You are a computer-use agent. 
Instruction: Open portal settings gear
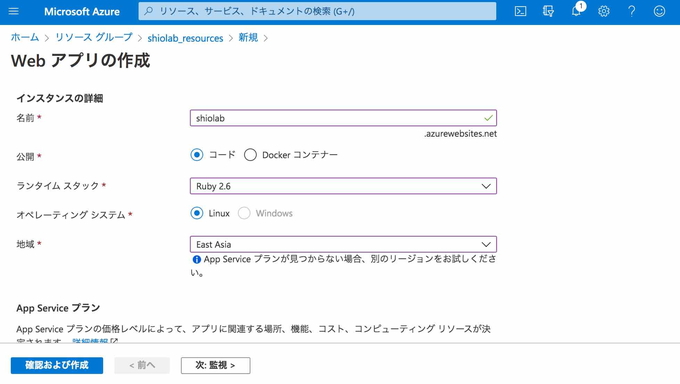[604, 11]
